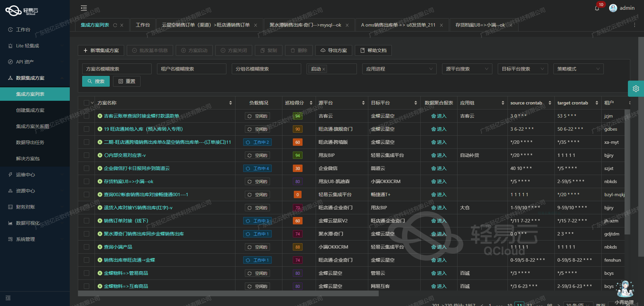644x306 pixels.
Task: Sort by 巡检得分 column
Action: (311, 103)
